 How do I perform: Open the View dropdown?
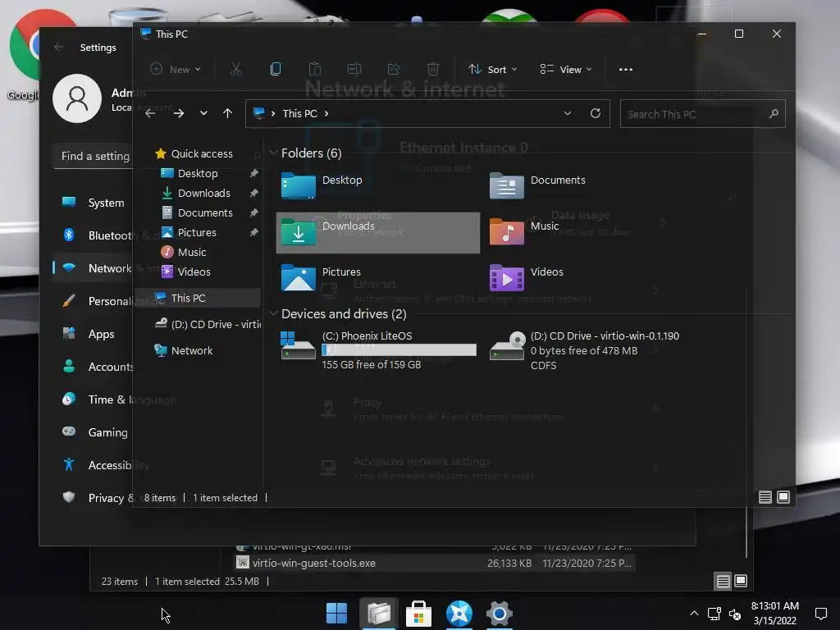(x=566, y=69)
